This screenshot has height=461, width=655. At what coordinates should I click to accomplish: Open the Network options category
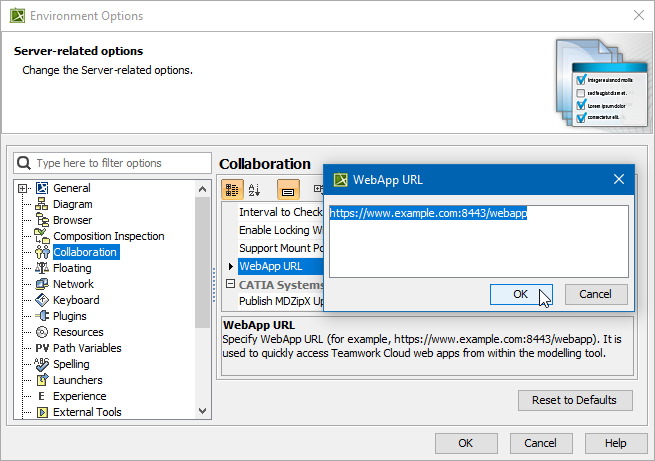click(x=73, y=284)
